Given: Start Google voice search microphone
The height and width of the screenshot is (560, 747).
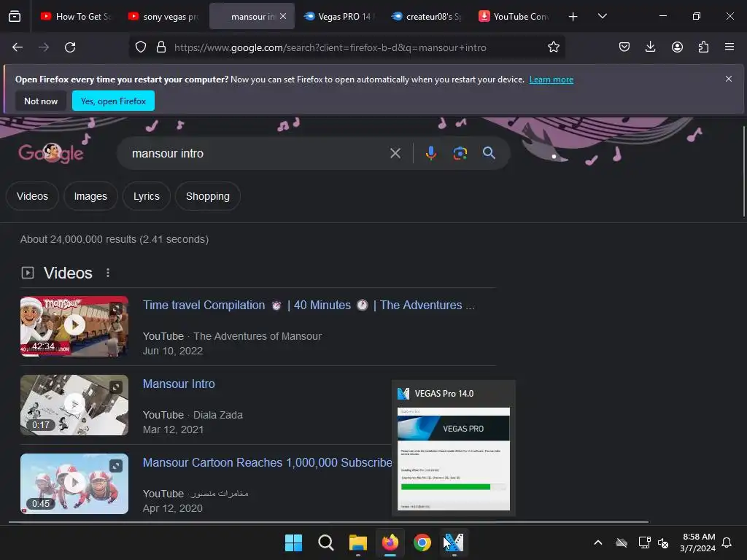Looking at the screenshot, I should pyautogui.click(x=430, y=153).
